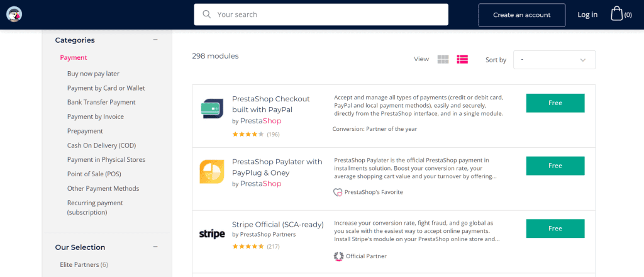644x277 pixels.
Task: Click the Your search input field
Action: pos(321,14)
